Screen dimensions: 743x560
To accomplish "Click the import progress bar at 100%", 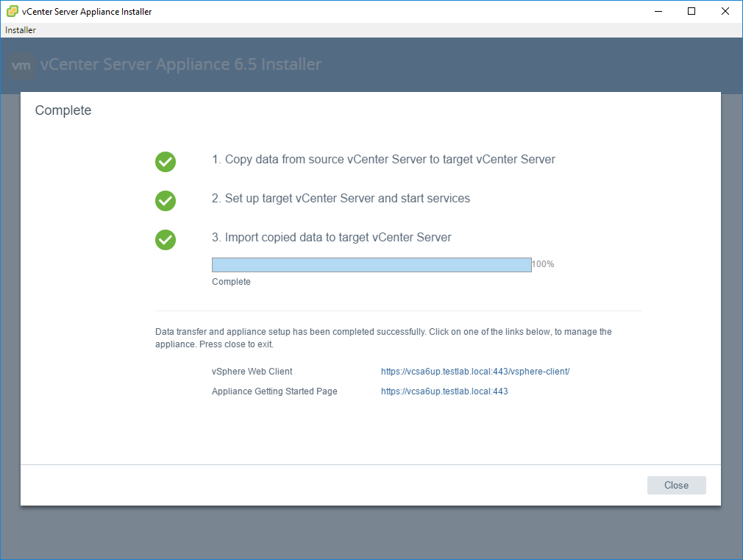I will coord(371,265).
